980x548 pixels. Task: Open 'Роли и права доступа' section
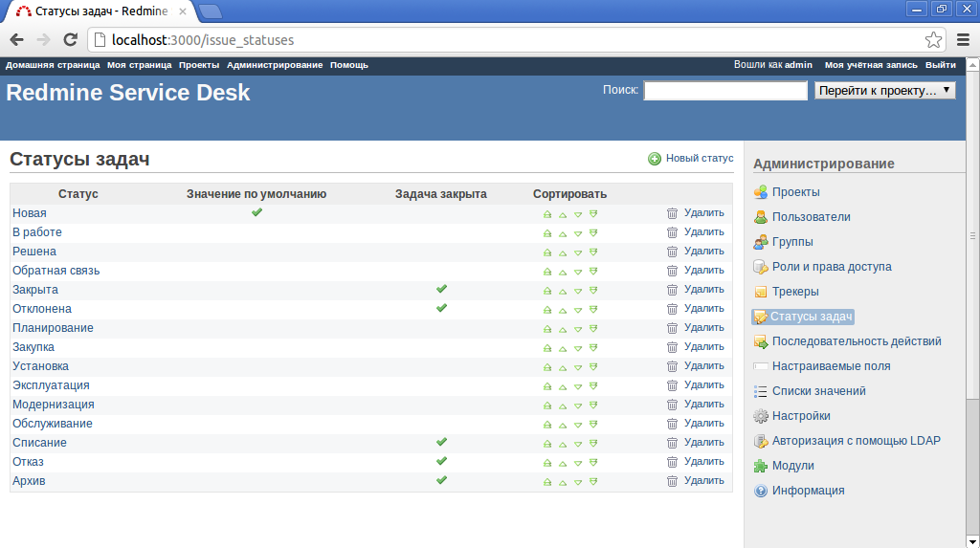click(832, 267)
